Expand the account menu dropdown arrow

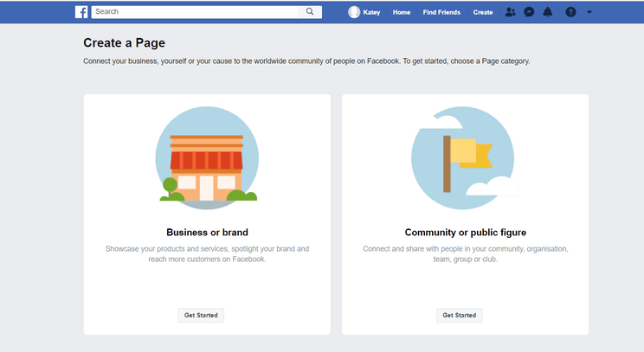[x=589, y=12]
